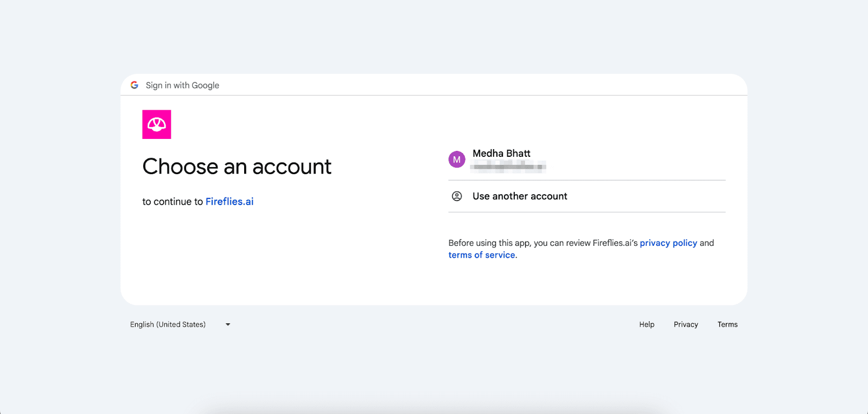Open the privacy policy link
Screen dimensions: 868x414
coord(668,243)
